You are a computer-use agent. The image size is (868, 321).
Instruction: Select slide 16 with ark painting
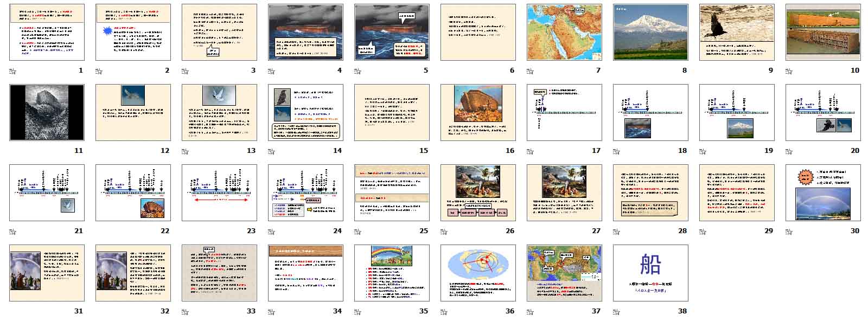478,112
